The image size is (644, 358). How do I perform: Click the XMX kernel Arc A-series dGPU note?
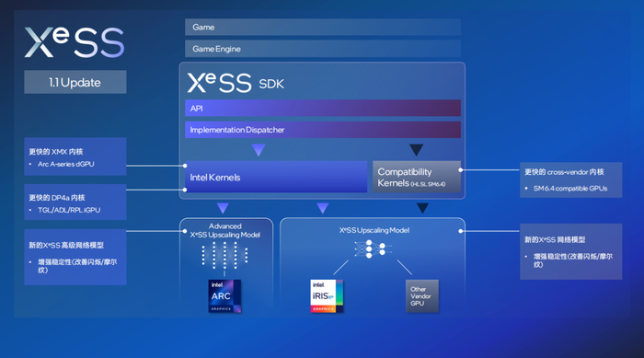click(75, 156)
